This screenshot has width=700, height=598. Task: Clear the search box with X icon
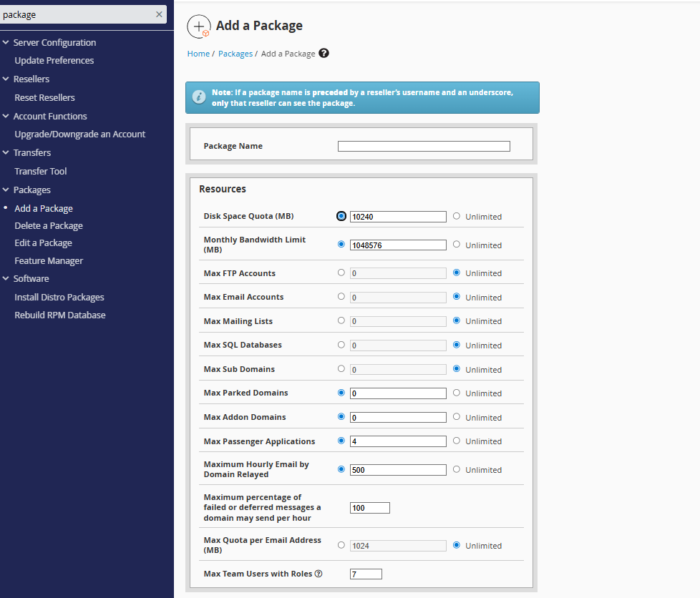[x=159, y=14]
